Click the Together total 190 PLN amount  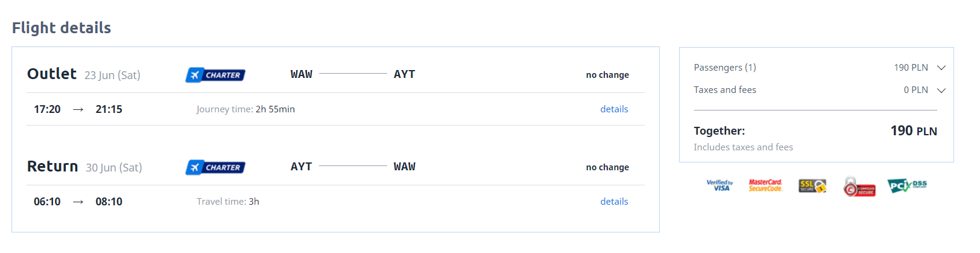click(914, 130)
